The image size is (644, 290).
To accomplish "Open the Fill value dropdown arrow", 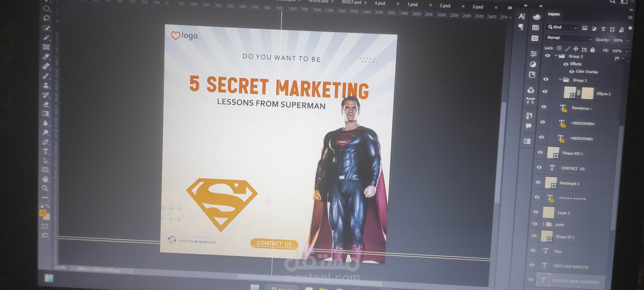I will pyautogui.click(x=627, y=51).
